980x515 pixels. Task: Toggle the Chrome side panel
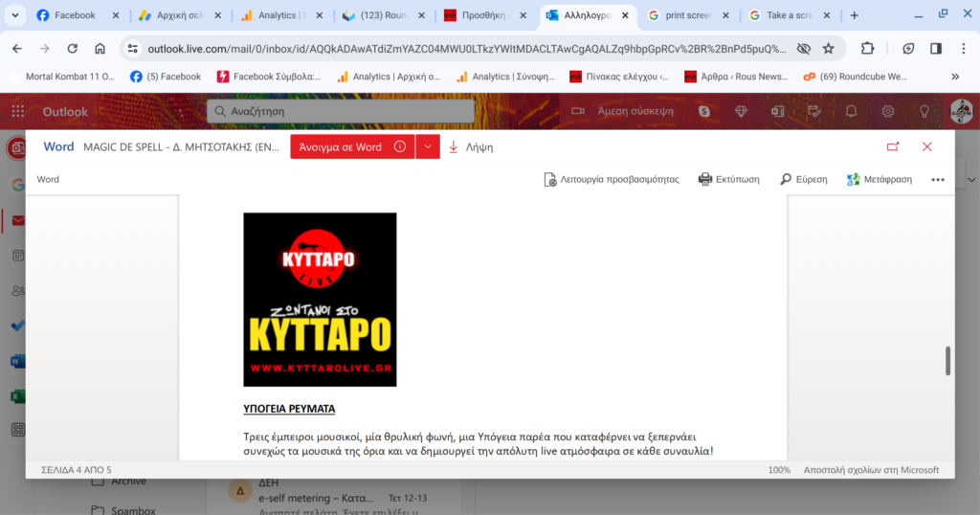coord(936,49)
